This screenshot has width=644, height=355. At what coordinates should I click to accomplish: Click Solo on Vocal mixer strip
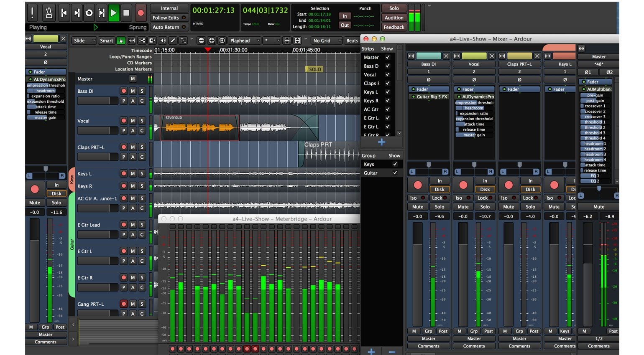pyautogui.click(x=485, y=207)
